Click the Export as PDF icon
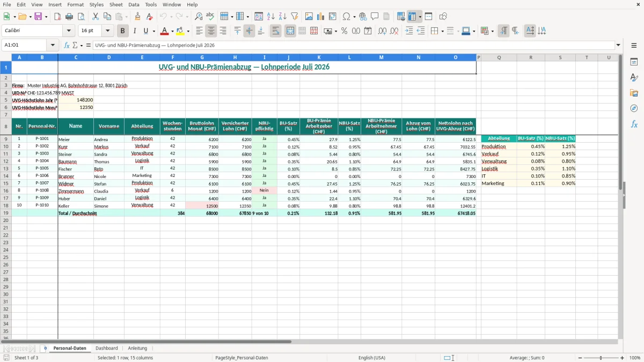 (57, 17)
